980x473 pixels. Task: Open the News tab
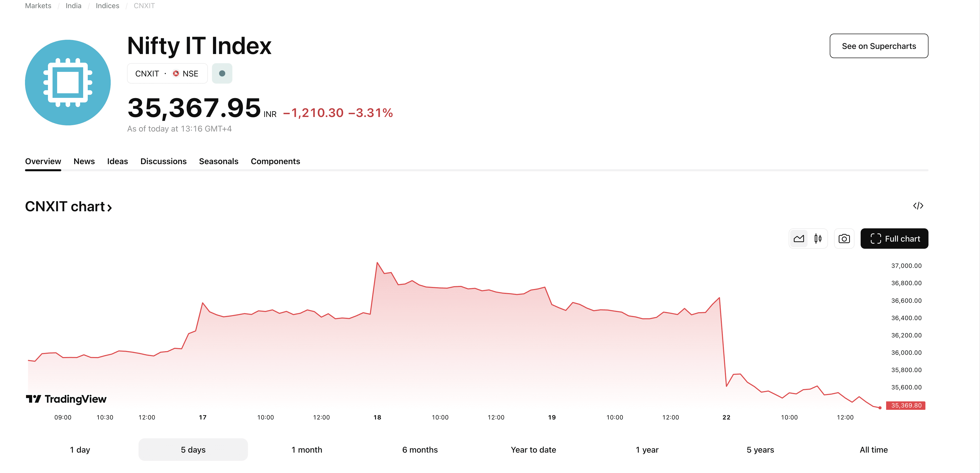84,161
